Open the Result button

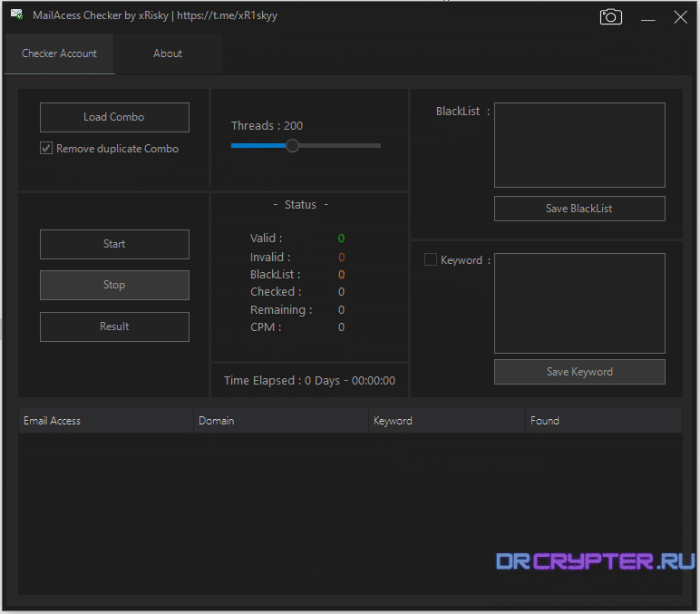click(114, 326)
